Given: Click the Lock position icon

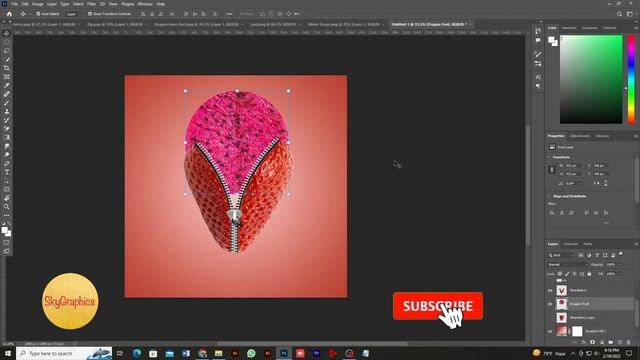Looking at the screenshot, I should point(574,274).
